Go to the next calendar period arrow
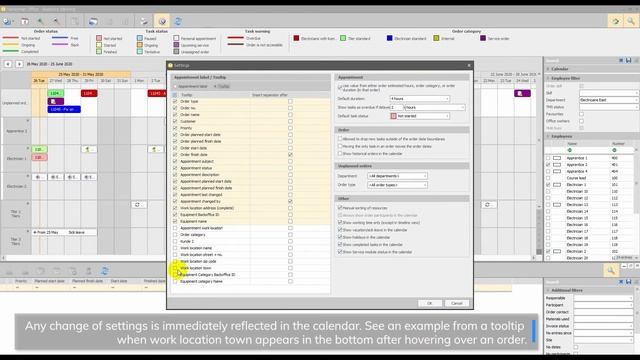The width and height of the screenshot is (640, 360). tap(19, 64)
